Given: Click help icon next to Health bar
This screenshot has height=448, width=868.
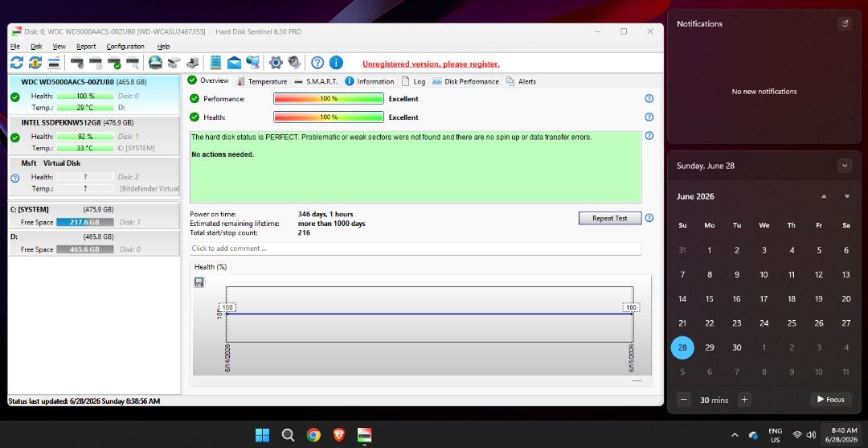Looking at the screenshot, I should pos(649,117).
